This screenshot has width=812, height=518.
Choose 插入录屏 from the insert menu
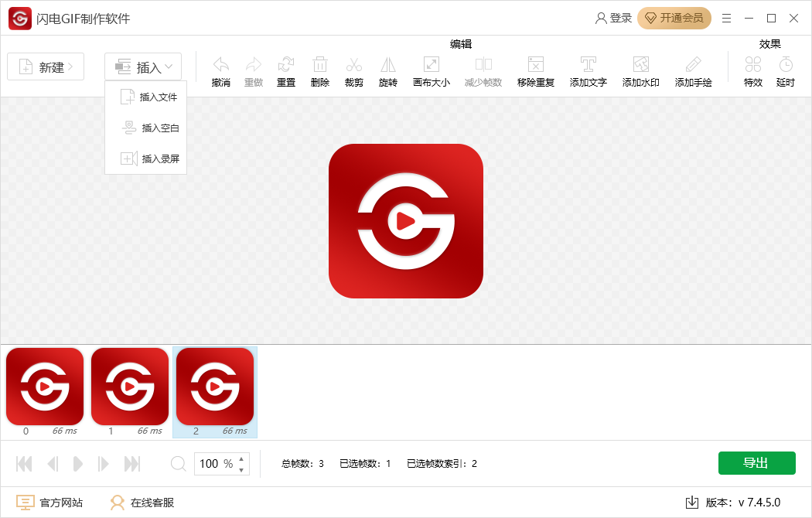(146, 158)
